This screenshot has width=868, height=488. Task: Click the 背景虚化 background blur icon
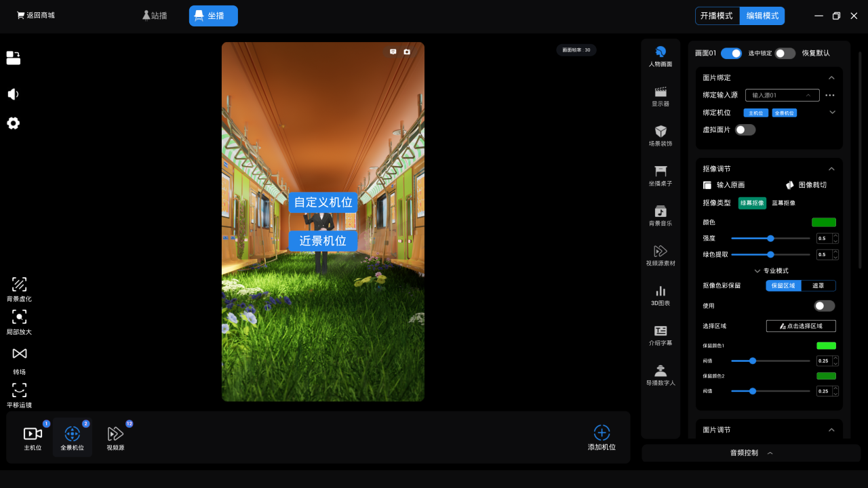[19, 285]
